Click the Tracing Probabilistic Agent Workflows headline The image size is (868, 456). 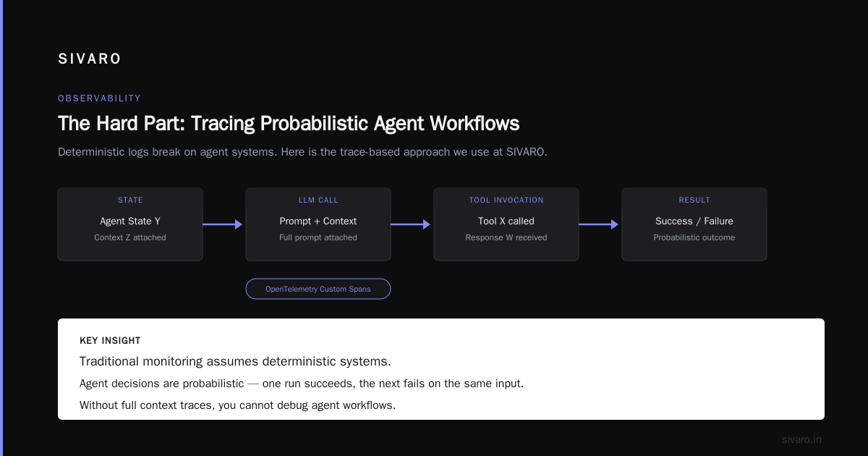(289, 123)
